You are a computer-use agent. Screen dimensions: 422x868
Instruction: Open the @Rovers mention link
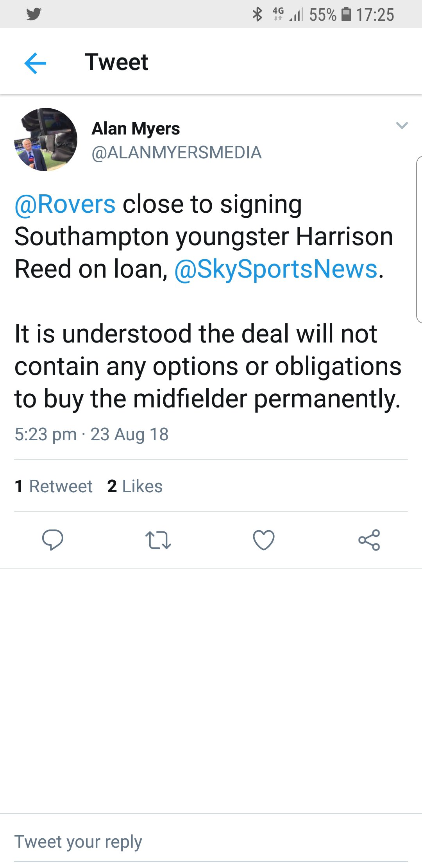[65, 204]
